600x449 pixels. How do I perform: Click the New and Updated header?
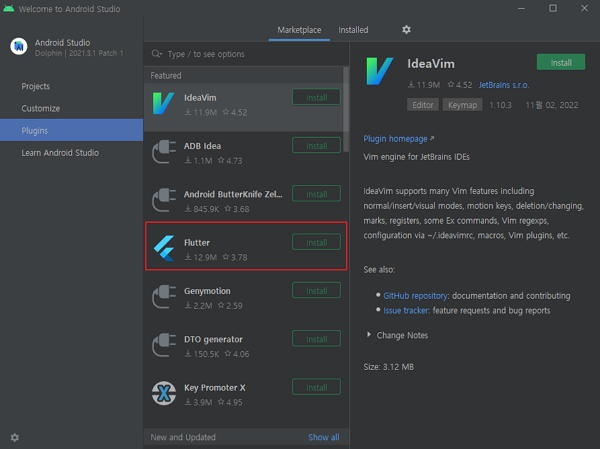183,437
